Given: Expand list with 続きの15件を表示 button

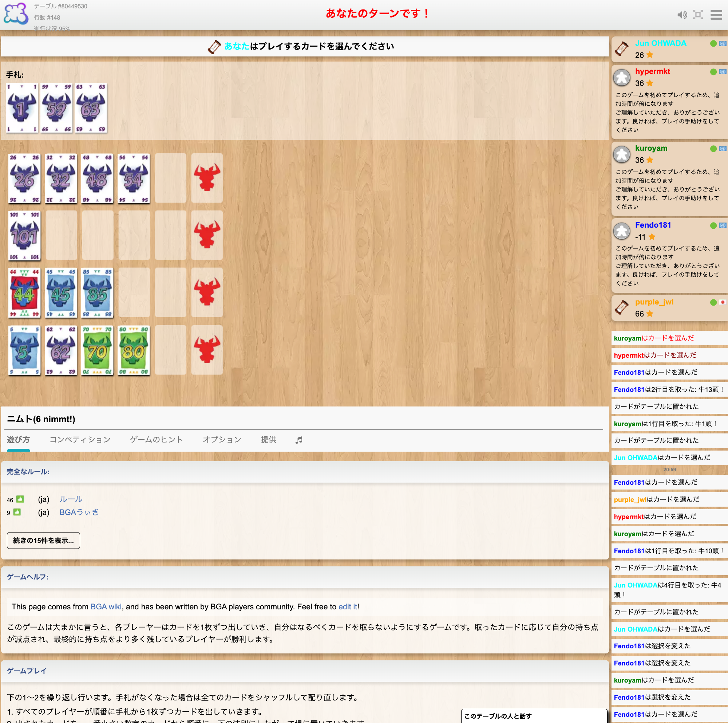Looking at the screenshot, I should tap(43, 541).
